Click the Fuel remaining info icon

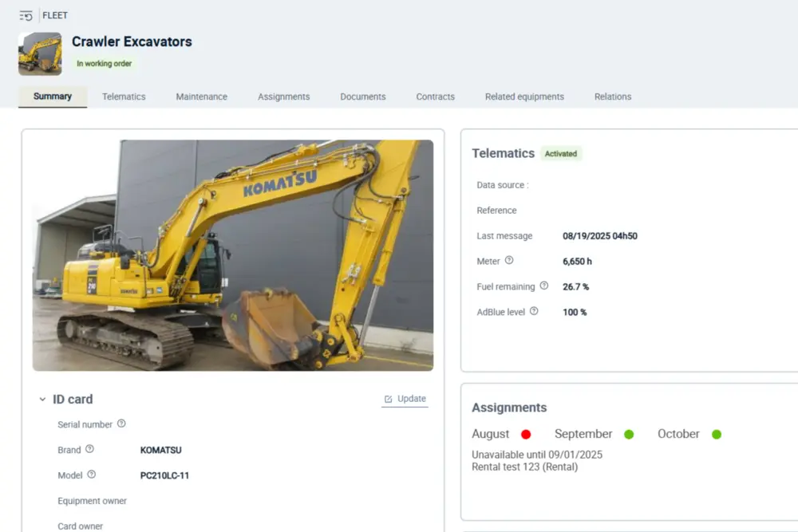click(x=544, y=286)
